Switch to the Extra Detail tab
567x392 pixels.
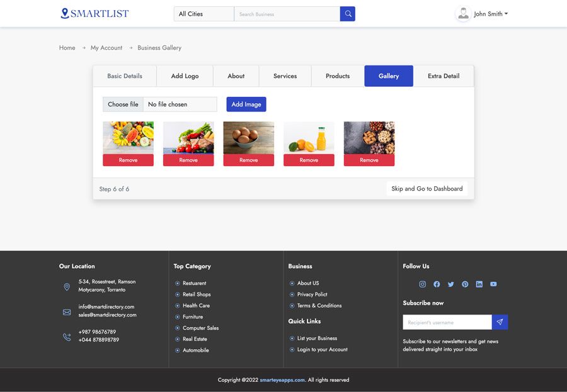[444, 76]
